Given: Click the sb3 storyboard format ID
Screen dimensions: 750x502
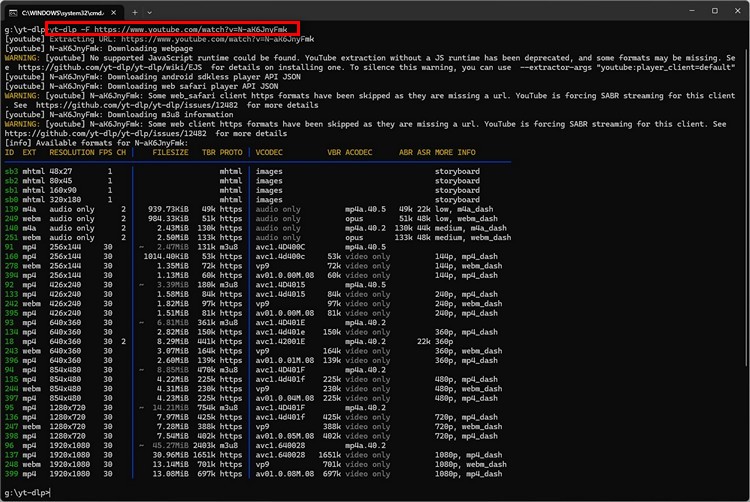Looking at the screenshot, I should point(12,171).
